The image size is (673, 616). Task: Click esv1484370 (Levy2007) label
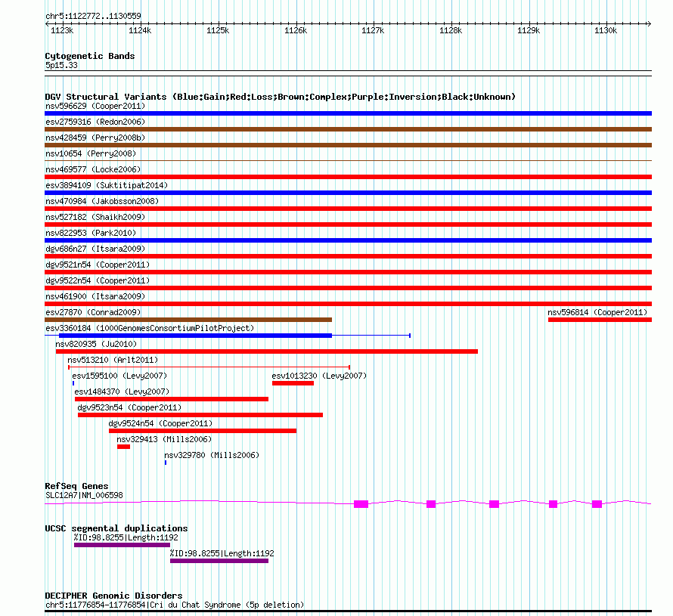tap(122, 392)
